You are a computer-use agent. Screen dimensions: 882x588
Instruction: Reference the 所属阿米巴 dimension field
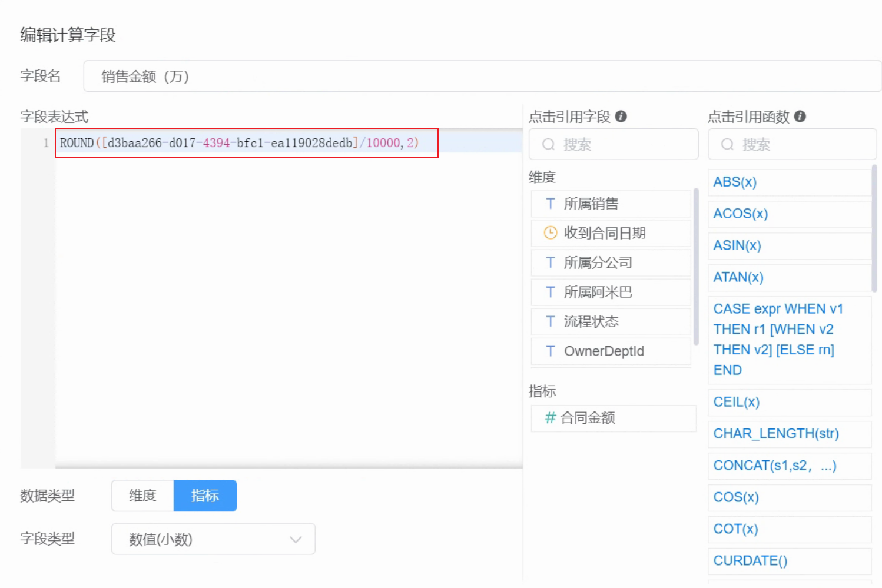611,292
